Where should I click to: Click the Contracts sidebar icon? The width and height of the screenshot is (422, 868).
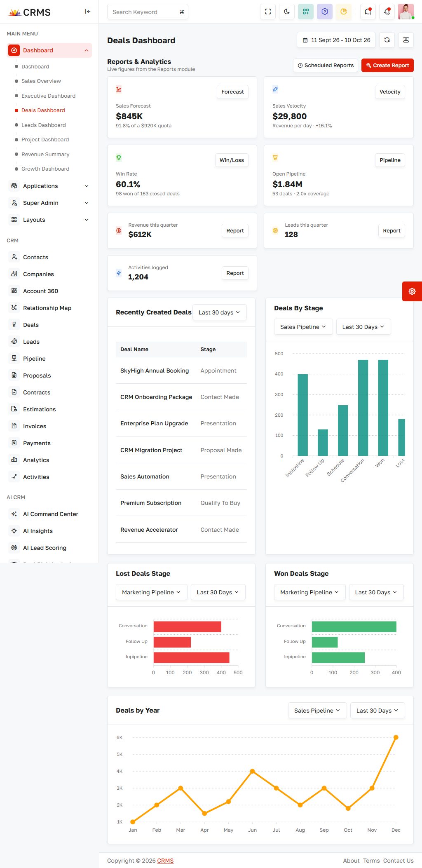point(14,392)
